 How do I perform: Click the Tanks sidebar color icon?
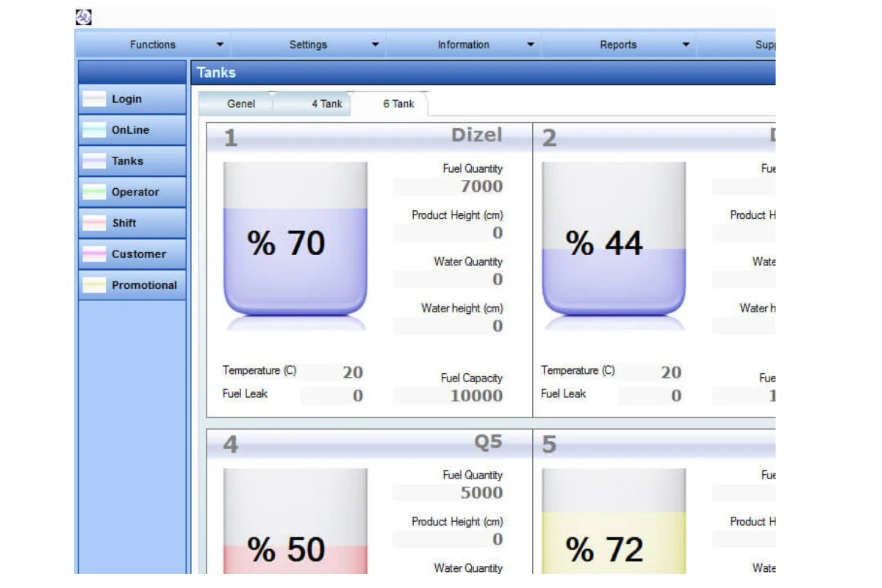click(94, 161)
